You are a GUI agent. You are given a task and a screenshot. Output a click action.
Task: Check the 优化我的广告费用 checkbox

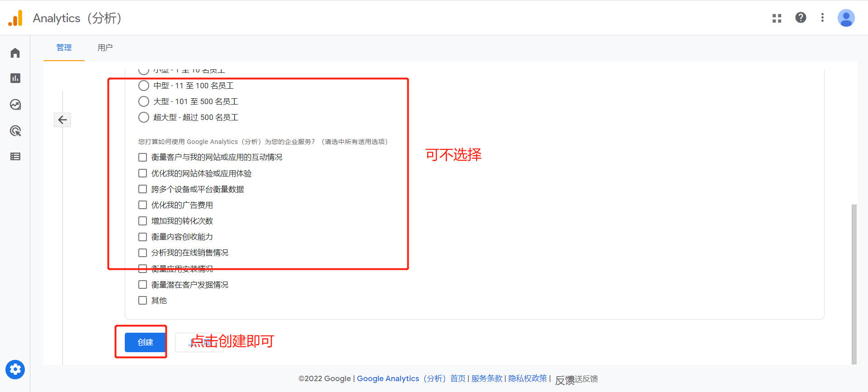143,205
